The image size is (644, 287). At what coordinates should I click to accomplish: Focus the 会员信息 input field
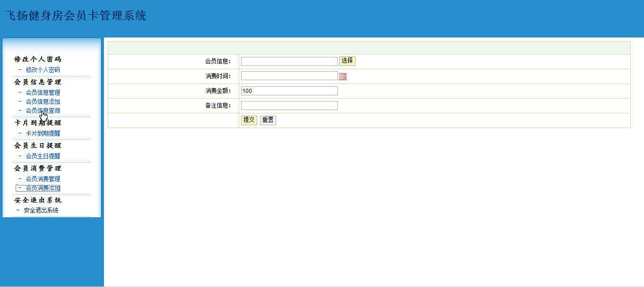pos(289,61)
